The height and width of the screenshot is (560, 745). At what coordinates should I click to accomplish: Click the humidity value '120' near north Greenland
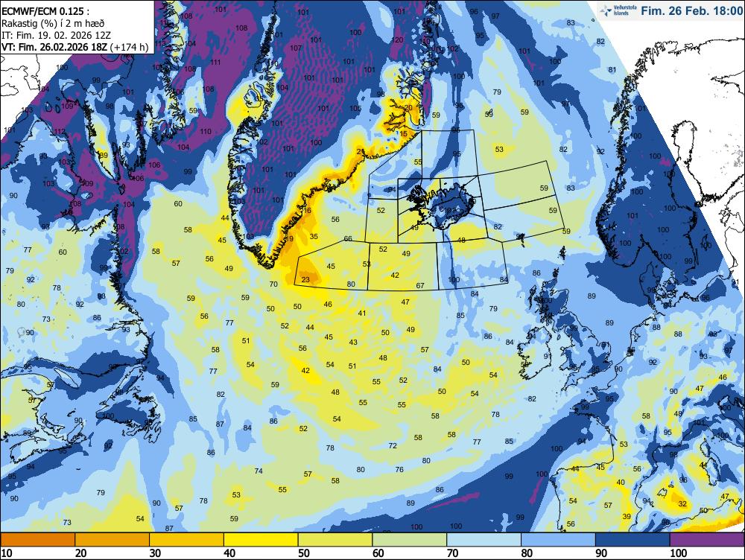(x=397, y=40)
